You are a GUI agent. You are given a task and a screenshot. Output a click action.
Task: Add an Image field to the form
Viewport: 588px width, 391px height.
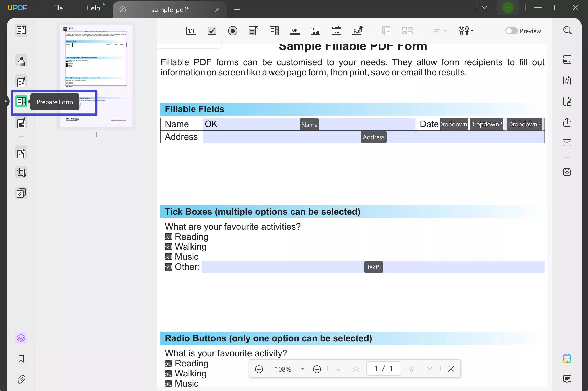tap(315, 31)
